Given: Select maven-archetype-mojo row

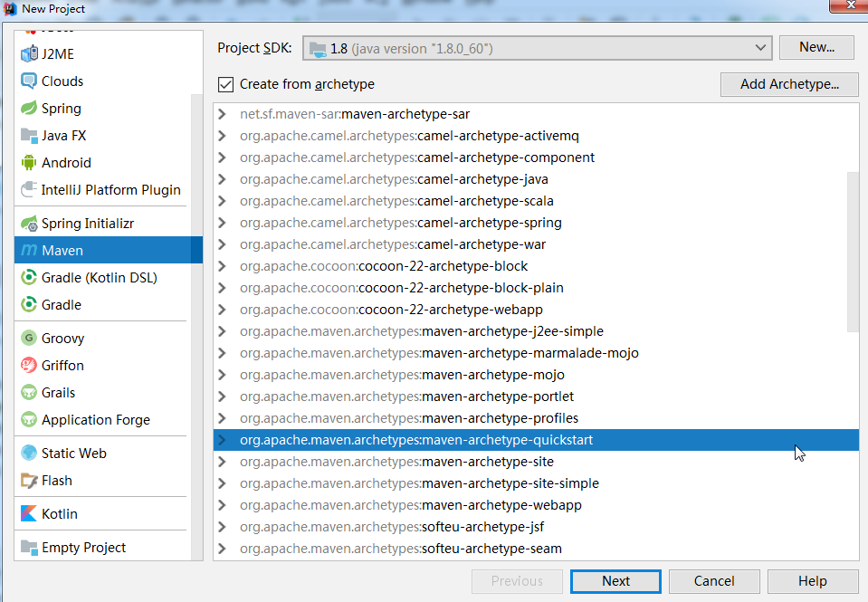Looking at the screenshot, I should pos(536,375).
